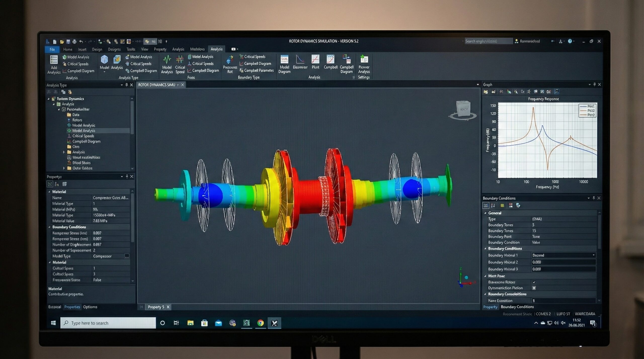Switch to the Options tab
The image size is (644, 359).
tap(90, 307)
